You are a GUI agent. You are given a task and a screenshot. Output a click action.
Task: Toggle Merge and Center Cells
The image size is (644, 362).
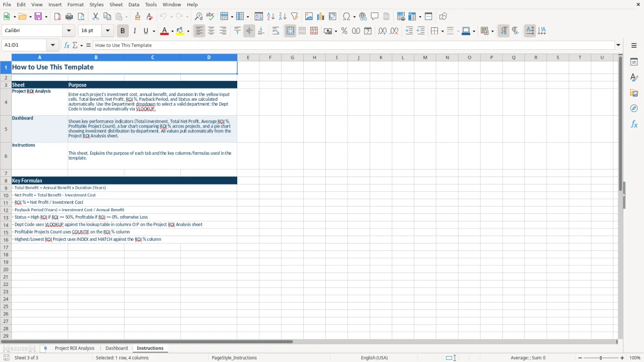pos(290,31)
